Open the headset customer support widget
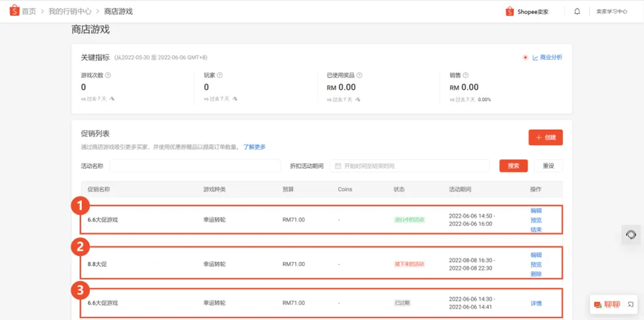This screenshot has height=320, width=644. (x=631, y=235)
